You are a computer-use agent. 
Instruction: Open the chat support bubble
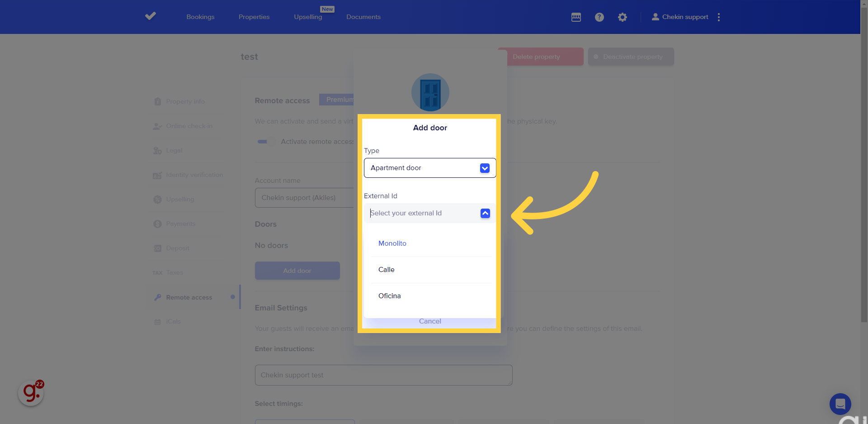(x=840, y=404)
